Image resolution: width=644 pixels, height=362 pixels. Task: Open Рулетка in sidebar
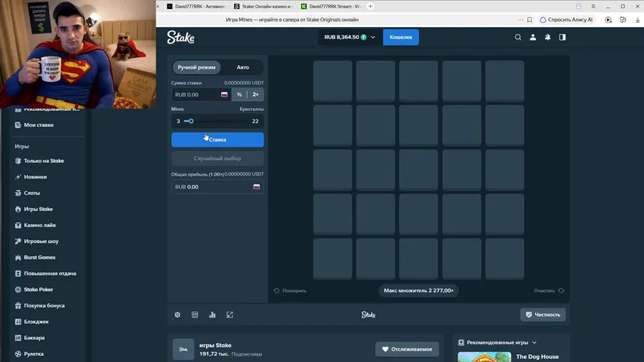(34, 354)
